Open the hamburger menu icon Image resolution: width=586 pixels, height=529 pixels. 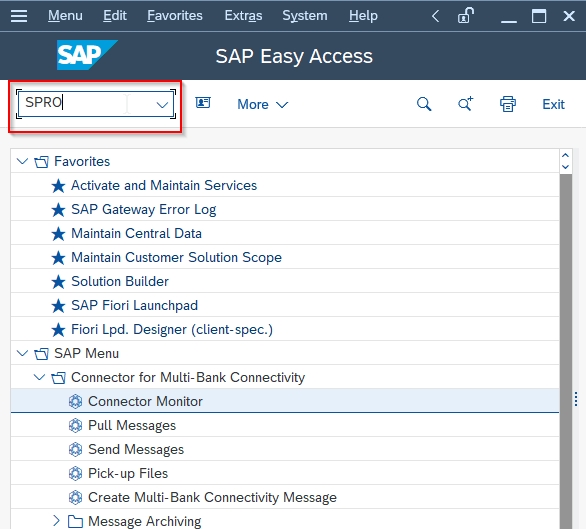pos(19,16)
